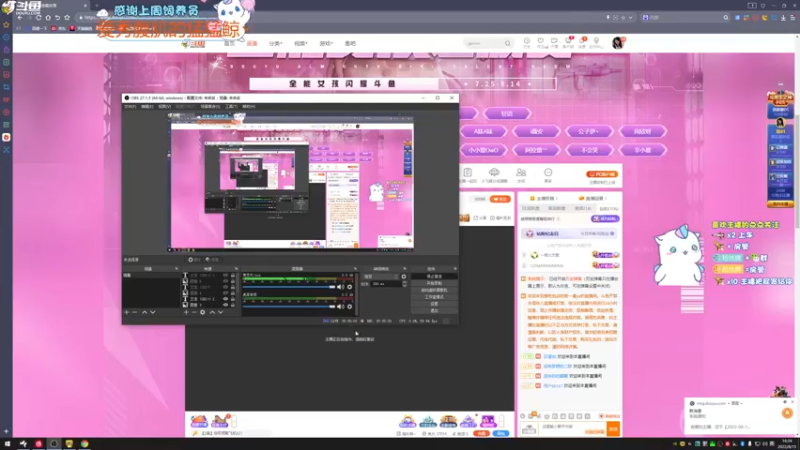
Task: Open scene transition properties gear in OBS
Action: pyautogui.click(x=404, y=277)
